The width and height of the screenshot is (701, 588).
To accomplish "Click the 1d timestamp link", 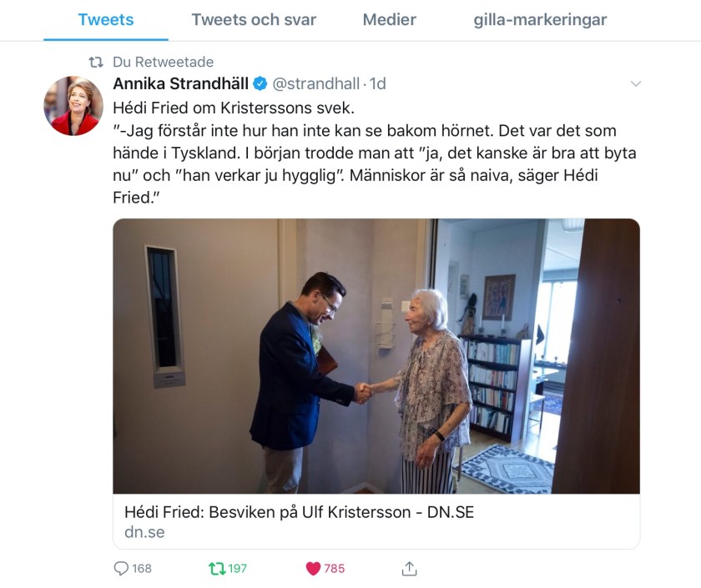I will (378, 83).
